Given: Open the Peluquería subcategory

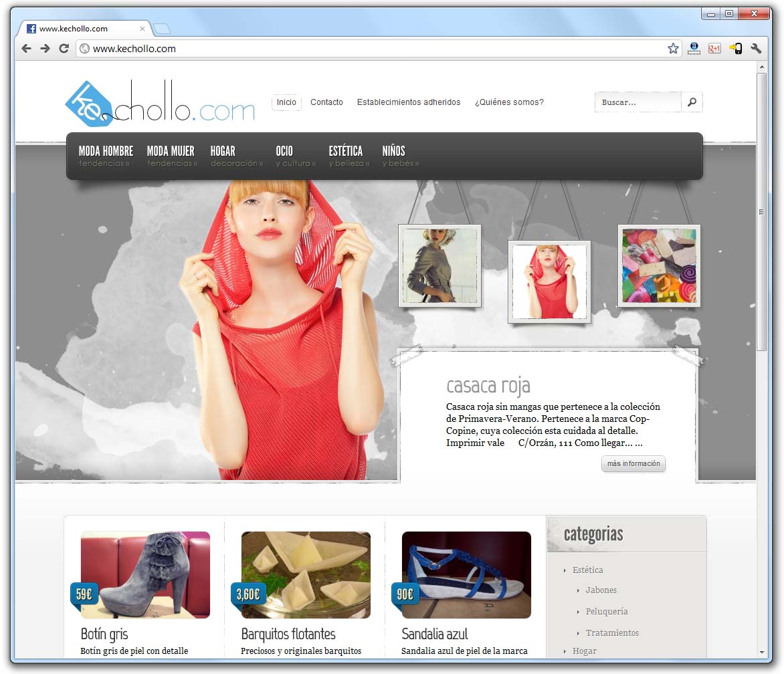Looking at the screenshot, I should point(607,612).
